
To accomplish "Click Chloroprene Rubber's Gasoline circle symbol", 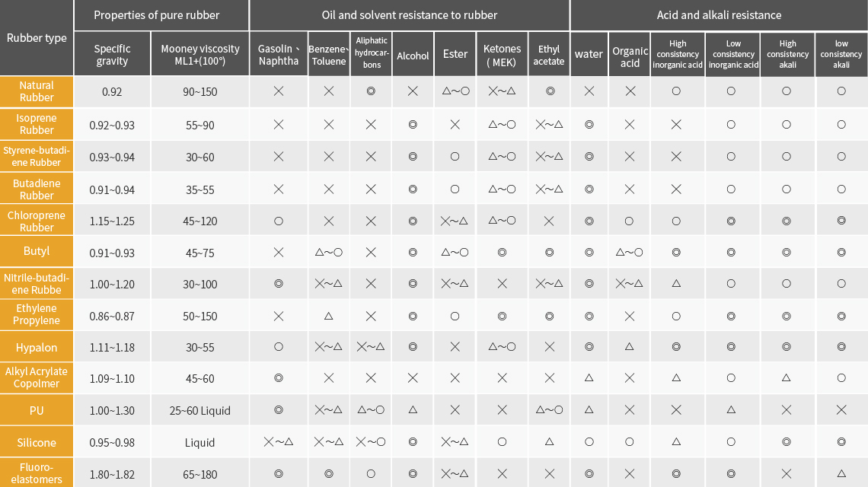I will click(279, 221).
